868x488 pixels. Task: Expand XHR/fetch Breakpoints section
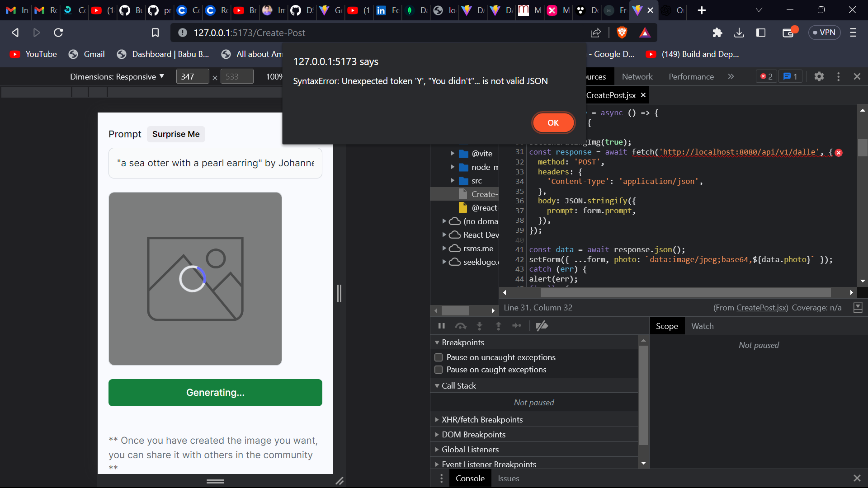coord(437,419)
